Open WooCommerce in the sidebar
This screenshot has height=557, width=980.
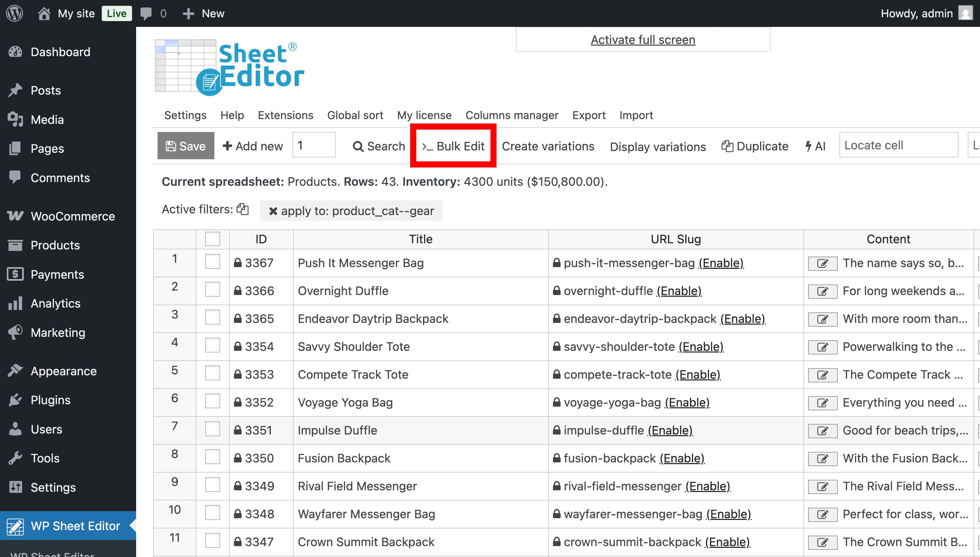(x=73, y=216)
